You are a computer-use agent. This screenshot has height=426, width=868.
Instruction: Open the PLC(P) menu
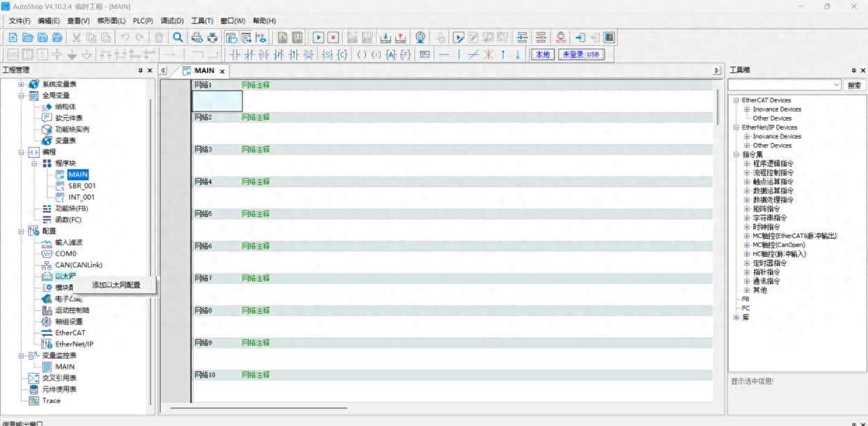tap(143, 21)
